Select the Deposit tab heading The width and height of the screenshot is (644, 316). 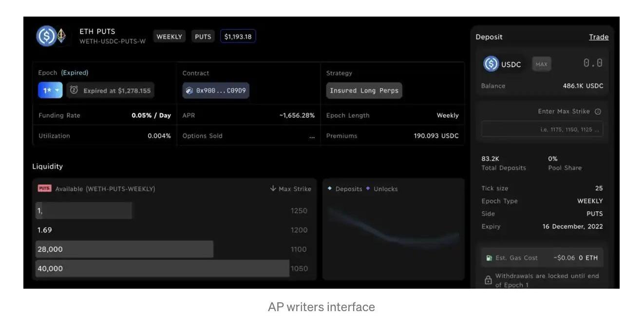pyautogui.click(x=489, y=37)
